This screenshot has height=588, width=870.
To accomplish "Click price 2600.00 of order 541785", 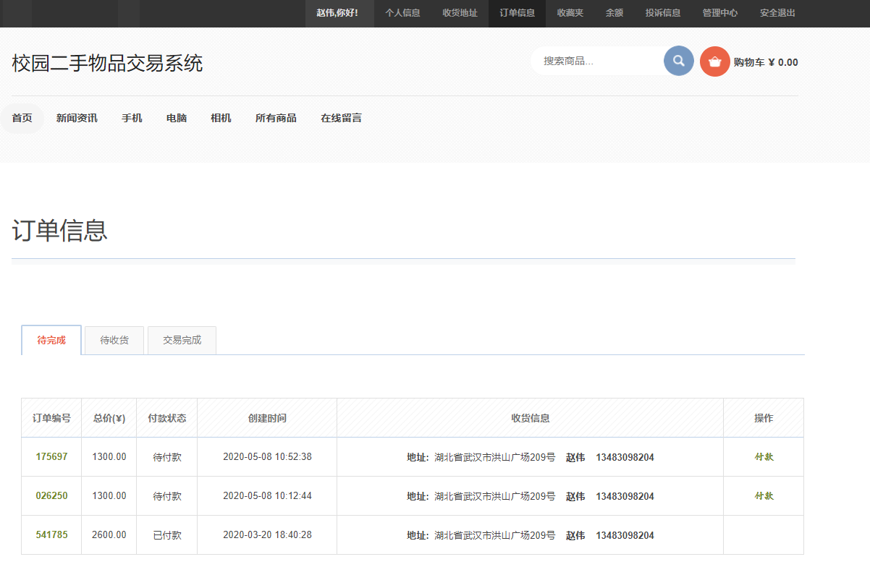I will (109, 535).
